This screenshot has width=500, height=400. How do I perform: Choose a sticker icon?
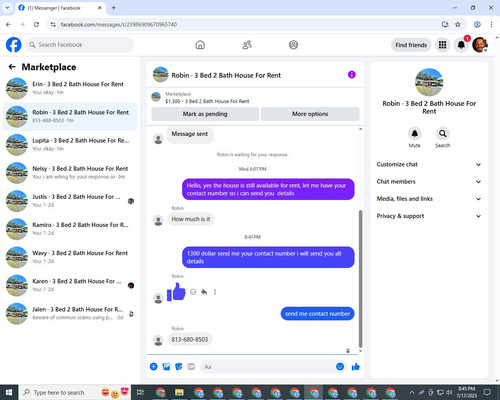(x=179, y=367)
